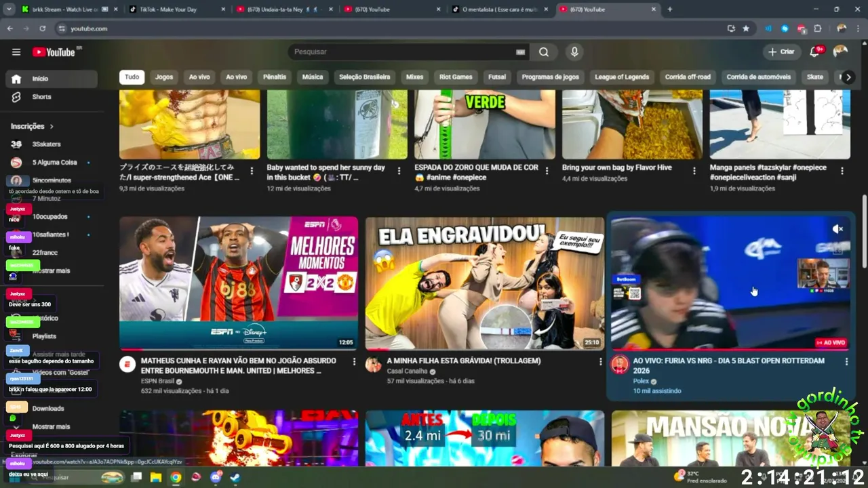The height and width of the screenshot is (488, 868).
Task: Click the Pesquisar search field
Action: click(403, 52)
